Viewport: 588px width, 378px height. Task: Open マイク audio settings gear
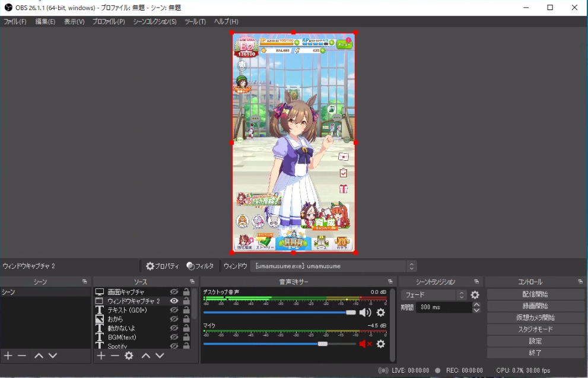(x=380, y=344)
